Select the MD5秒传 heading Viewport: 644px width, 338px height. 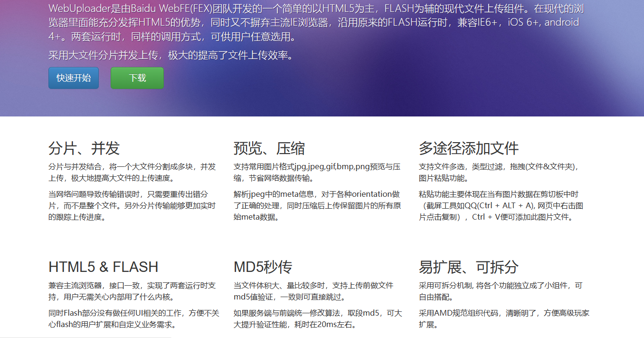point(263,267)
